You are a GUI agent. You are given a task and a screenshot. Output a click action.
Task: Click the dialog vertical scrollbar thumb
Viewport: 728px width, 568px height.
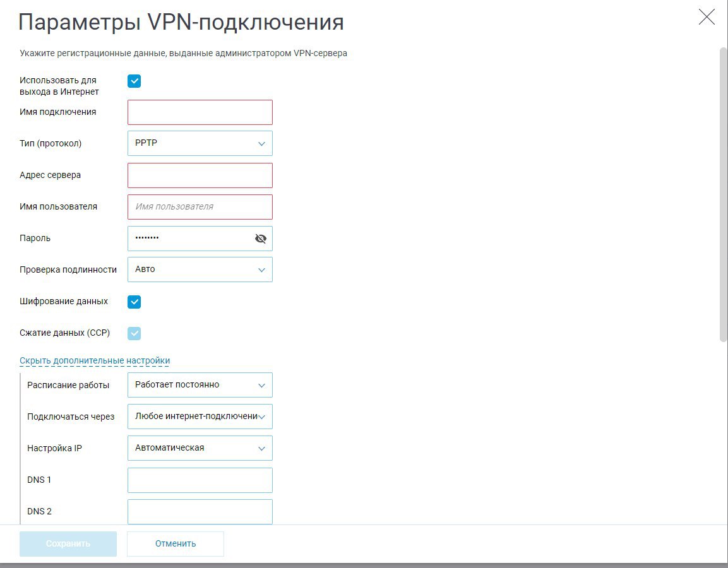tap(724, 195)
